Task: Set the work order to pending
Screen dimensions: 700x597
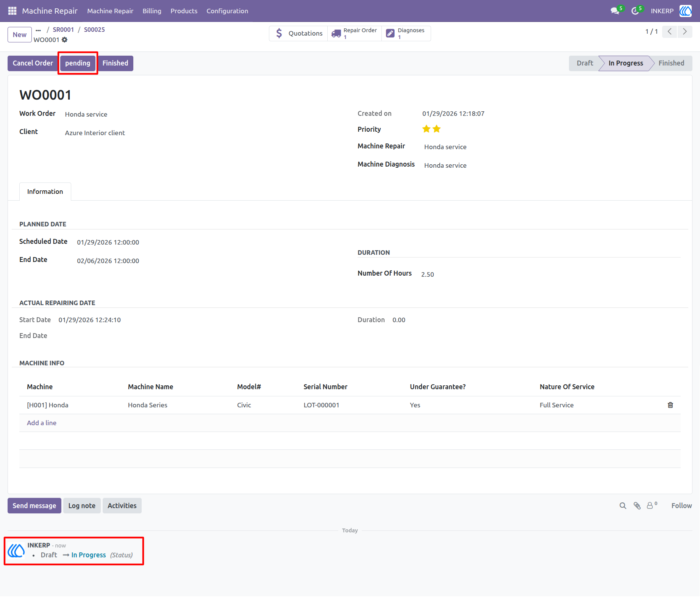Action: coord(78,63)
